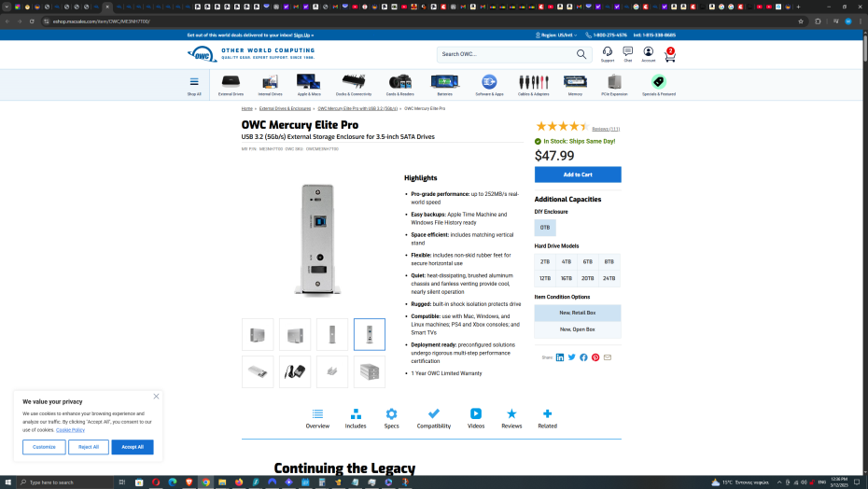Screen dimensions: 868x489
Task: Jump to Includes section tab
Action: click(356, 419)
